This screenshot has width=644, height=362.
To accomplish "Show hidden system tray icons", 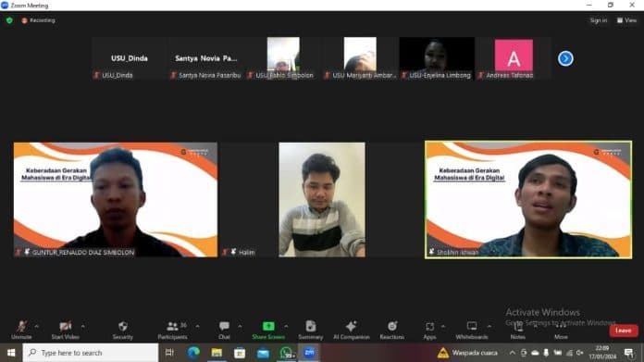I will [513, 353].
